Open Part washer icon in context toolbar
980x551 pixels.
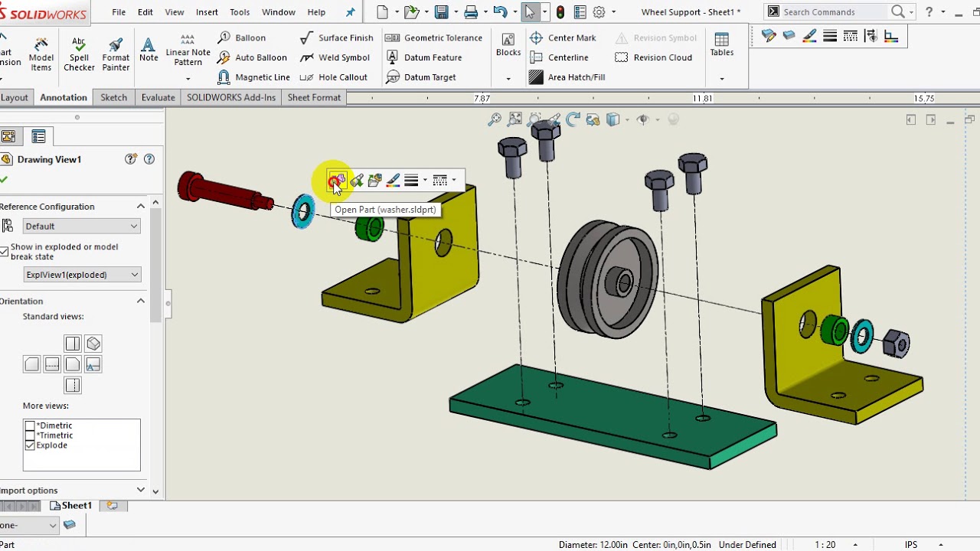pos(336,181)
